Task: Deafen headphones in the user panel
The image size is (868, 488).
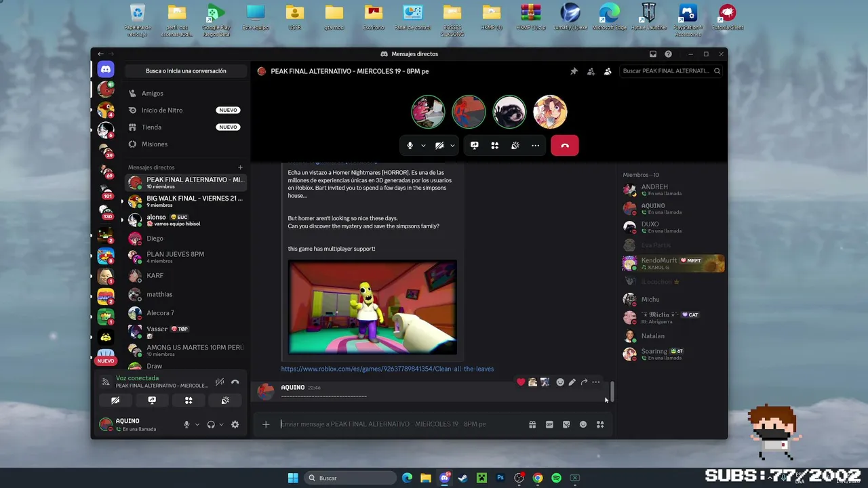Action: pos(211,424)
